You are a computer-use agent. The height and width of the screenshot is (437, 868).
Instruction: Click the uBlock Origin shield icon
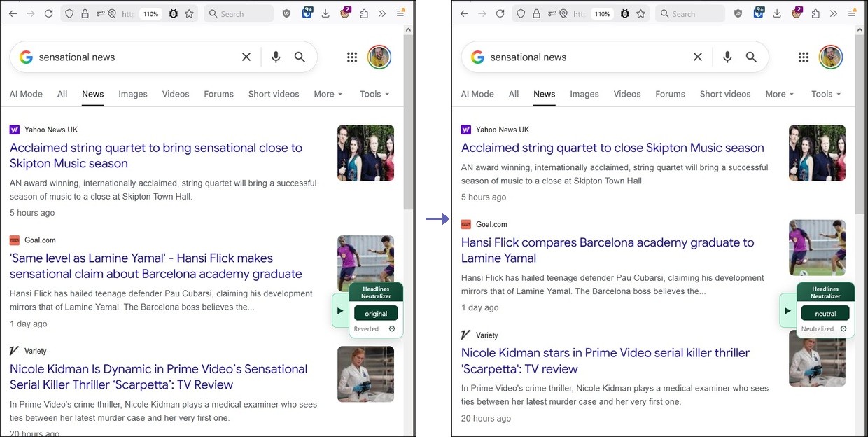286,13
